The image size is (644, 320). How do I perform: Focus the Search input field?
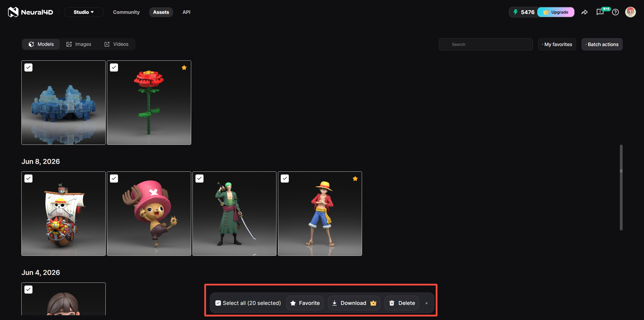tap(486, 44)
